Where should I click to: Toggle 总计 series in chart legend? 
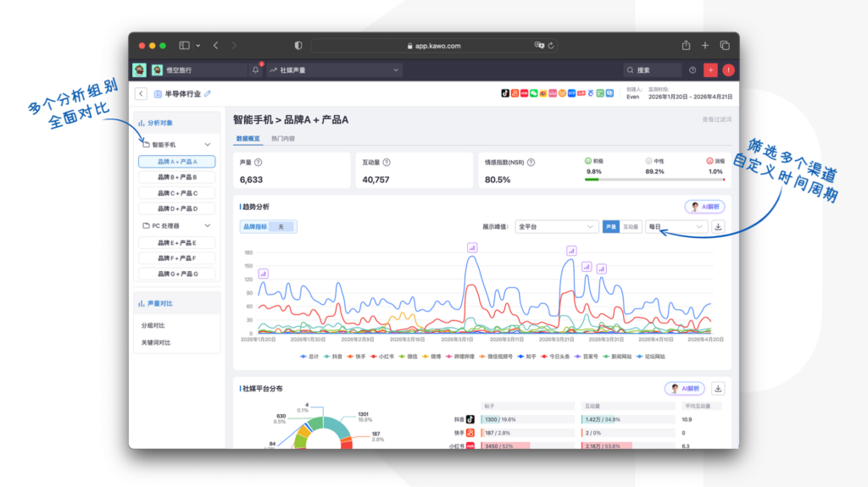(x=309, y=357)
